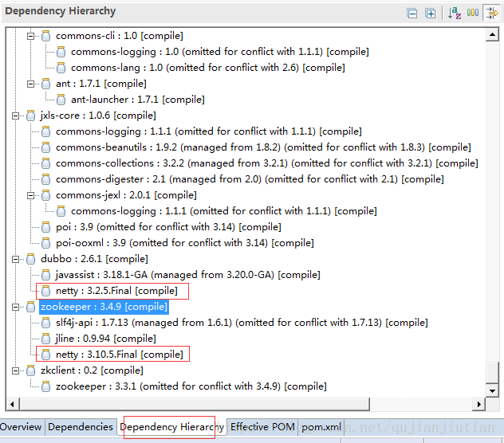504x443 pixels.
Task: Click jar icon beside commons-beanutils
Action: pos(45,147)
